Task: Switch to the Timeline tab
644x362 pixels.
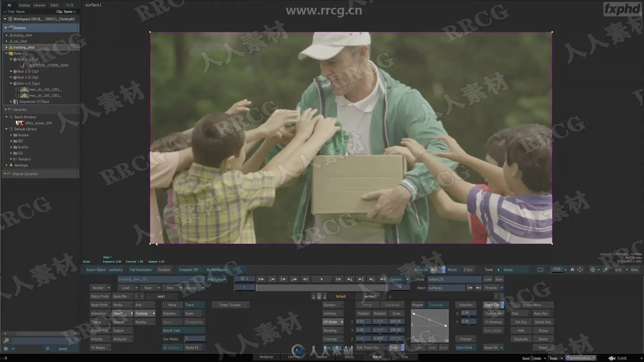Action: pyautogui.click(x=321, y=357)
